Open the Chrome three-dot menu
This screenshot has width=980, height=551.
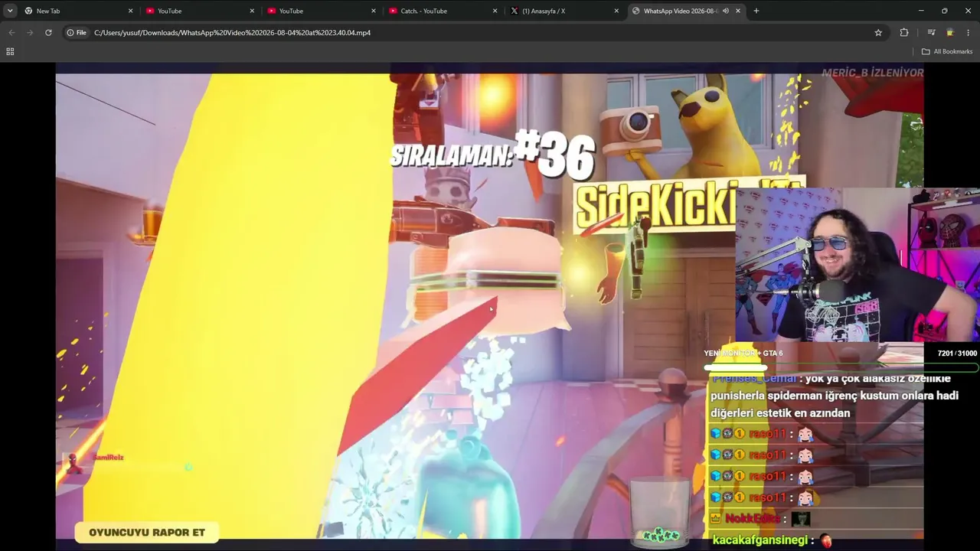pyautogui.click(x=969, y=33)
